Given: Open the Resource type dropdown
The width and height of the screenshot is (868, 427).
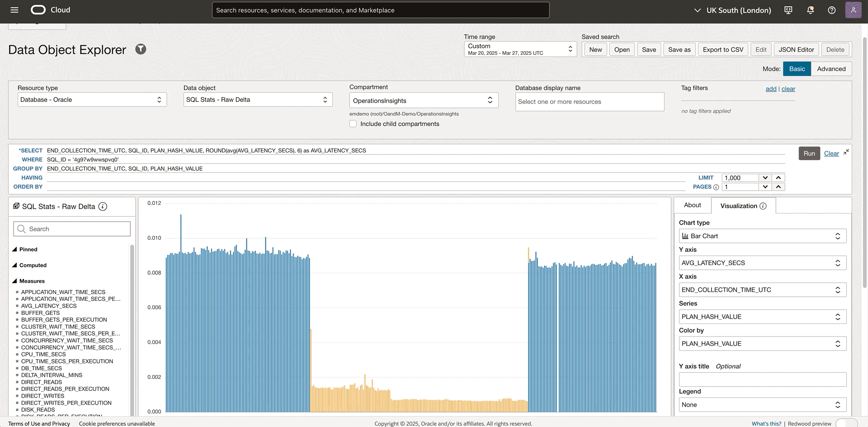Looking at the screenshot, I should [x=92, y=100].
